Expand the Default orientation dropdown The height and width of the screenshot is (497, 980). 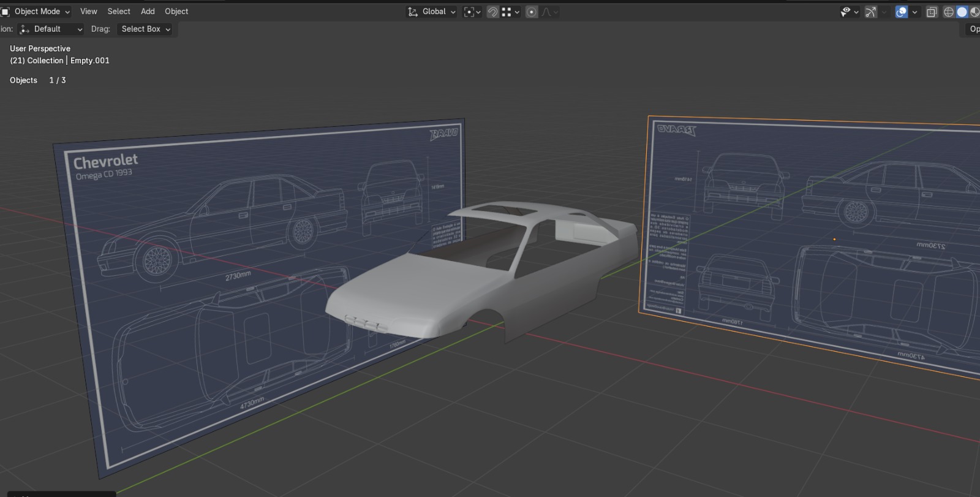51,29
